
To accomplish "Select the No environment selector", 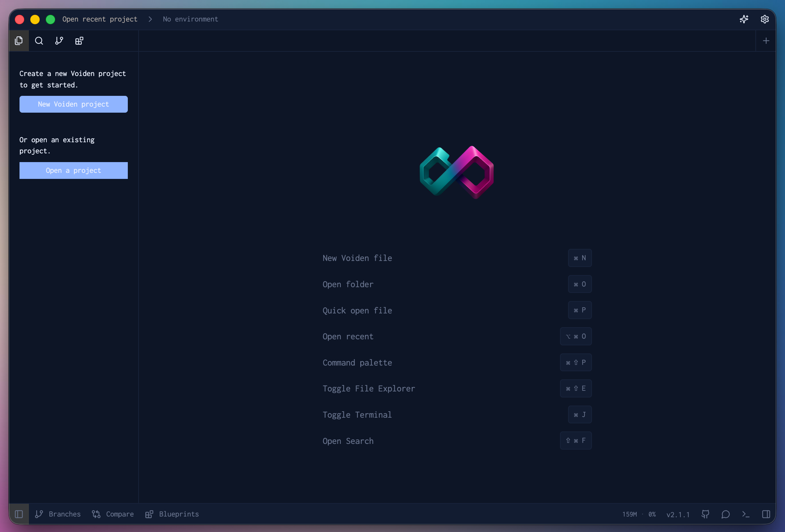I will 190,19.
